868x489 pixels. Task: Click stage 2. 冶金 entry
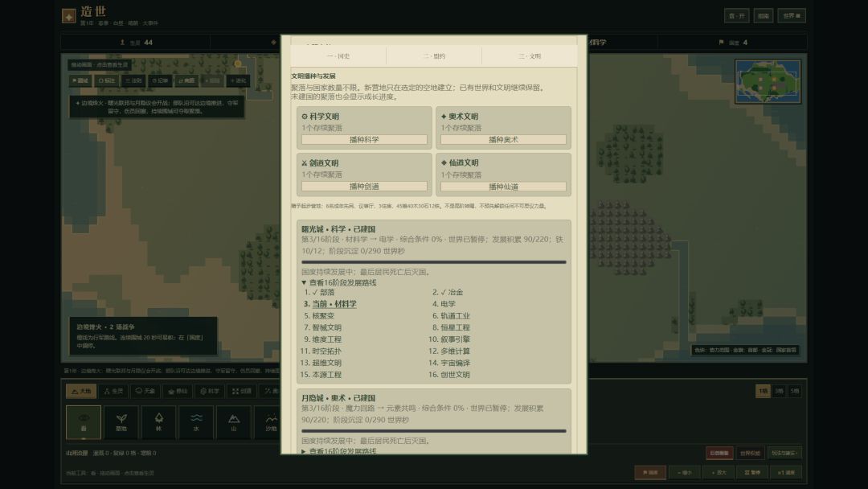(x=448, y=292)
